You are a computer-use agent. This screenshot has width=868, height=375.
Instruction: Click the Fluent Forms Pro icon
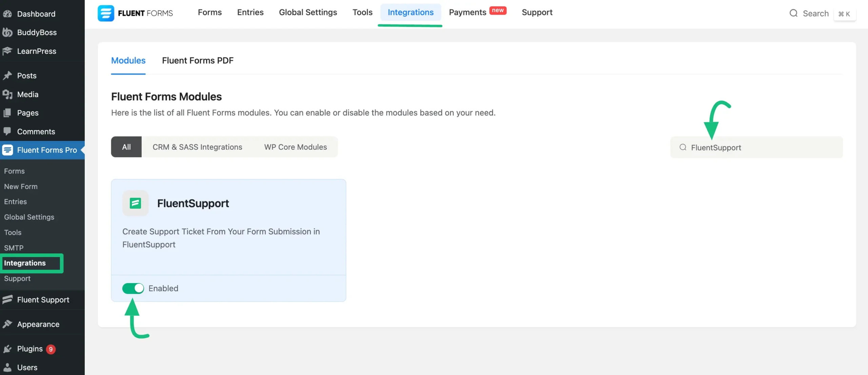tap(8, 150)
